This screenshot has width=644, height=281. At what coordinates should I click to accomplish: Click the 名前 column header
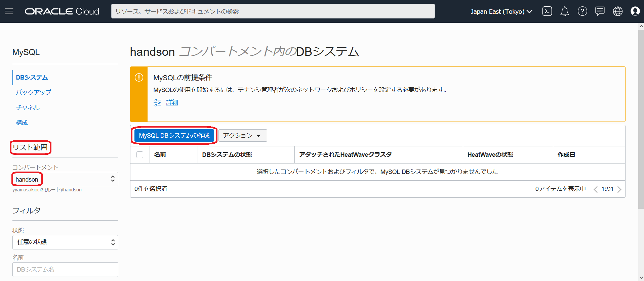click(160, 155)
